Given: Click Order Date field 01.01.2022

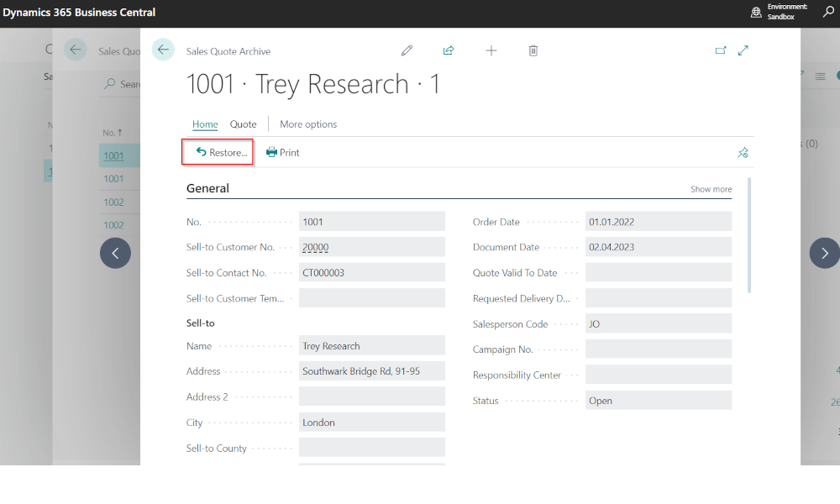Looking at the screenshot, I should [659, 221].
